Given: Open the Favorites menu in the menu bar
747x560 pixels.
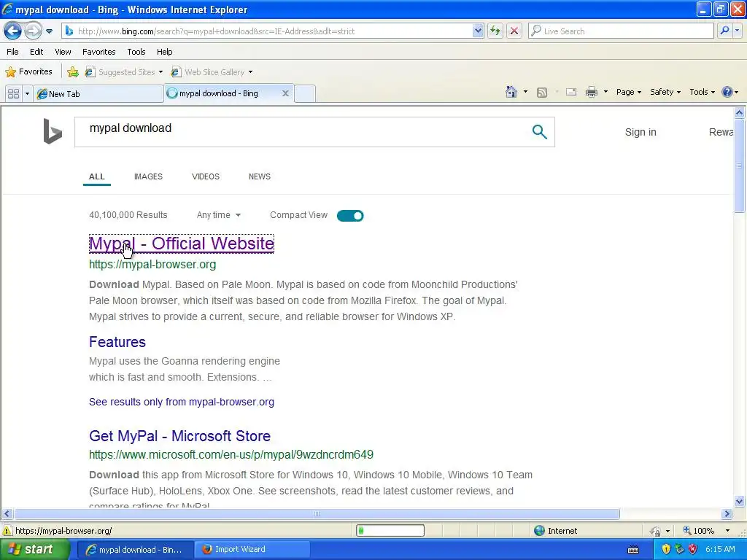Looking at the screenshot, I should coord(98,52).
